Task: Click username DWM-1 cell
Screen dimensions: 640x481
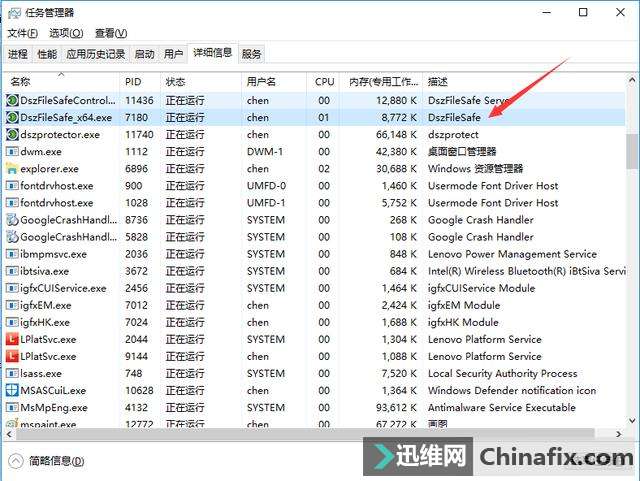Action: coord(264,151)
